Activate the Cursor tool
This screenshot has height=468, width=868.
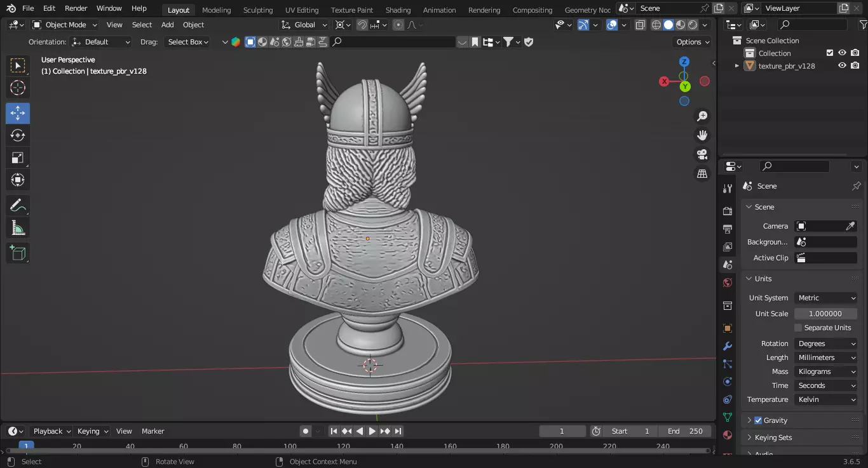point(18,88)
